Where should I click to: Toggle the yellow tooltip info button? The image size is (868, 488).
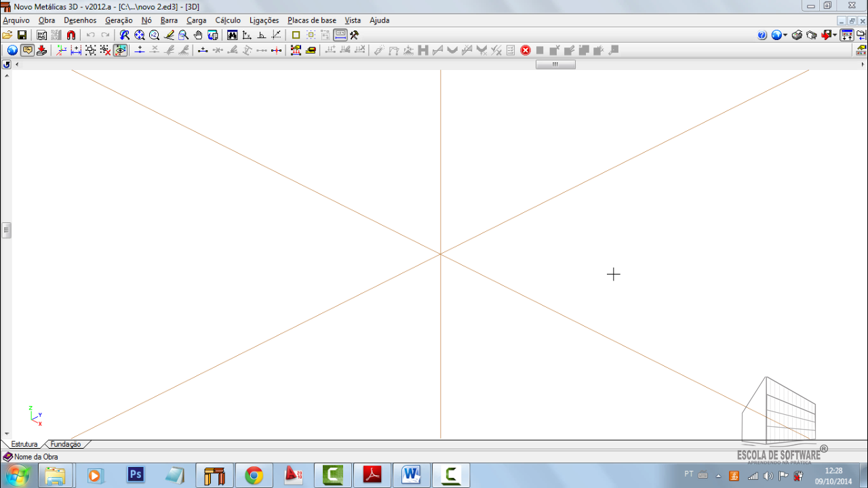[27, 50]
